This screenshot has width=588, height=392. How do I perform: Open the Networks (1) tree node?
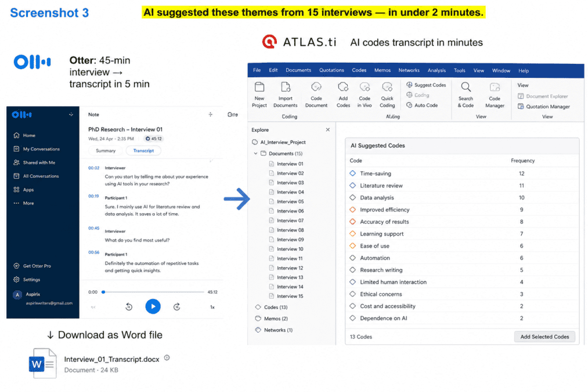click(274, 330)
